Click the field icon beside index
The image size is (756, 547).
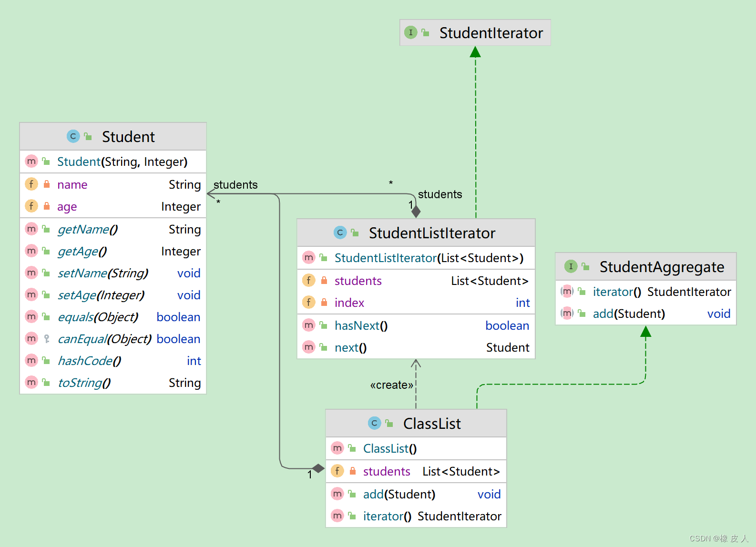309,303
